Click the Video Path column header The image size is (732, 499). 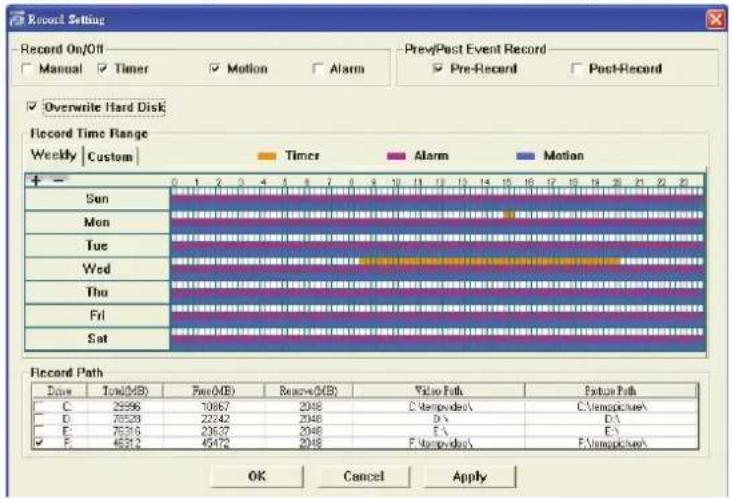(x=439, y=391)
